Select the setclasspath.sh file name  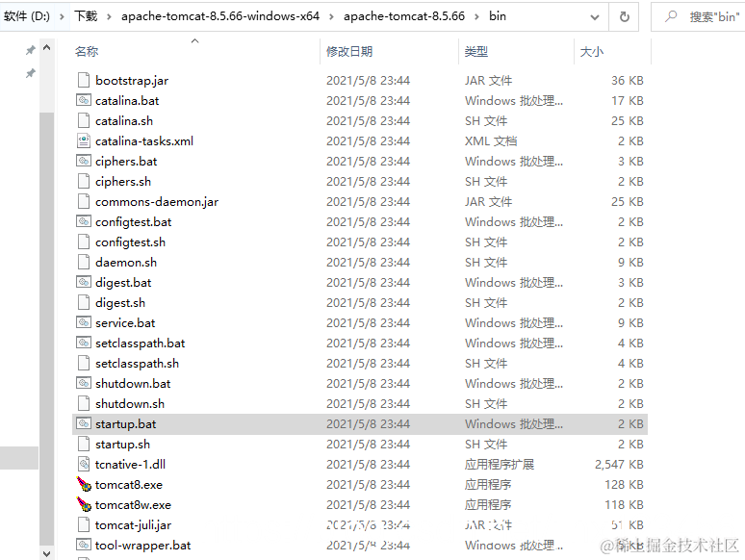tap(138, 364)
